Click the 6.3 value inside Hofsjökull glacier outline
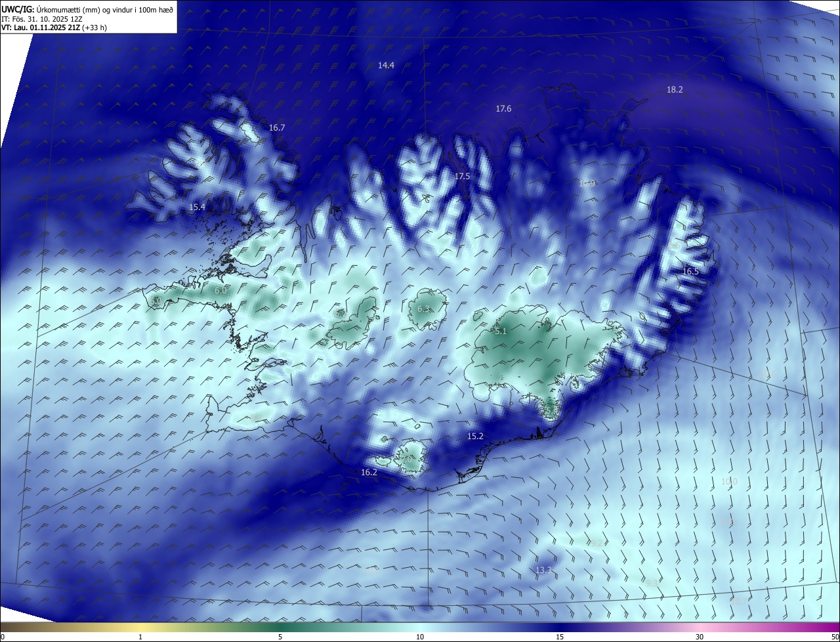The image size is (840, 642). click(423, 309)
